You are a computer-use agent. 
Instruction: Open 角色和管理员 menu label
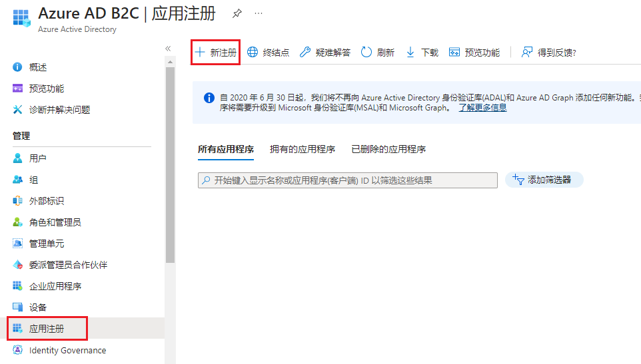coord(55,222)
